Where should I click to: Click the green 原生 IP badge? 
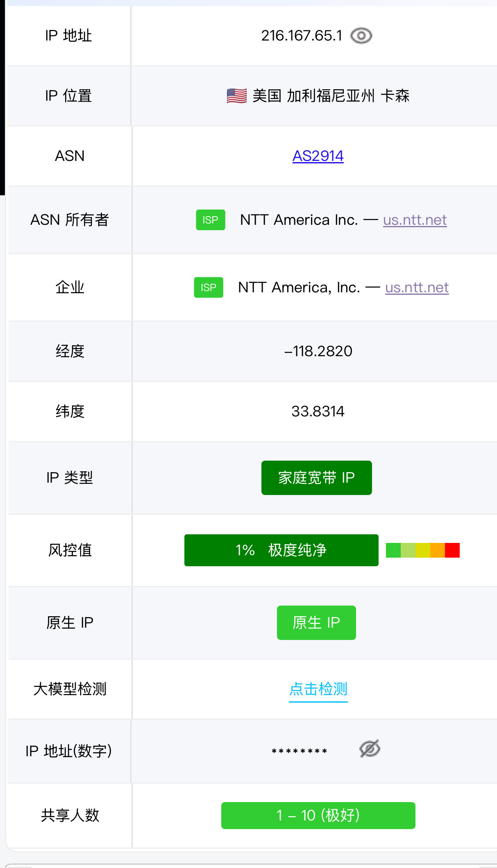[316, 623]
